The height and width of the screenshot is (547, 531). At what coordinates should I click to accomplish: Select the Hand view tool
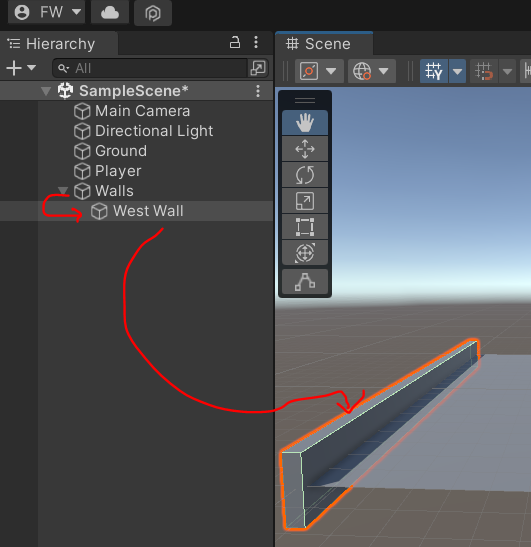click(305, 123)
